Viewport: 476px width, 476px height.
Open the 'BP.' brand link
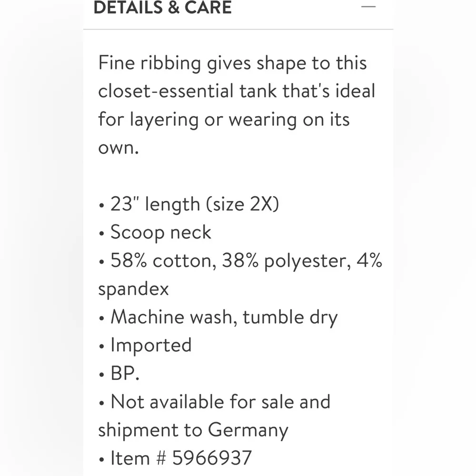pos(125,374)
